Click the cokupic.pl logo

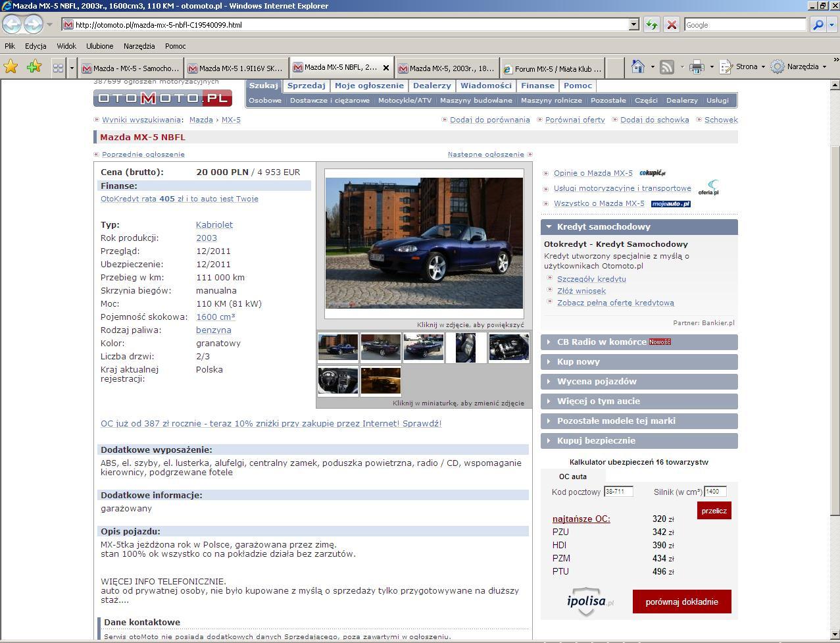point(653,173)
